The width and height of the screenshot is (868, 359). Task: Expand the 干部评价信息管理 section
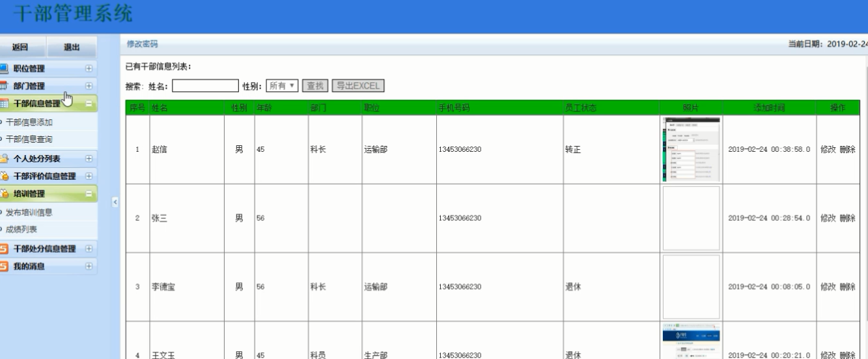(89, 176)
